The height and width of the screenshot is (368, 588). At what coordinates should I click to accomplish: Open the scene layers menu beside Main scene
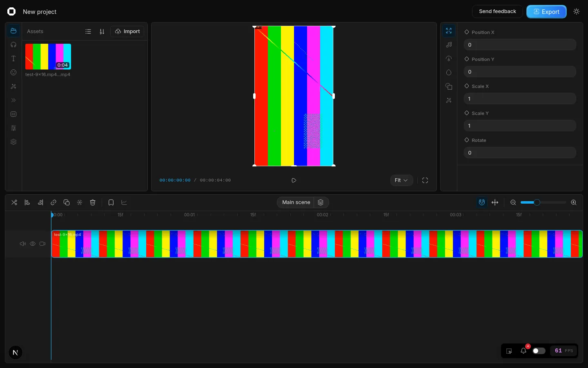point(321,202)
